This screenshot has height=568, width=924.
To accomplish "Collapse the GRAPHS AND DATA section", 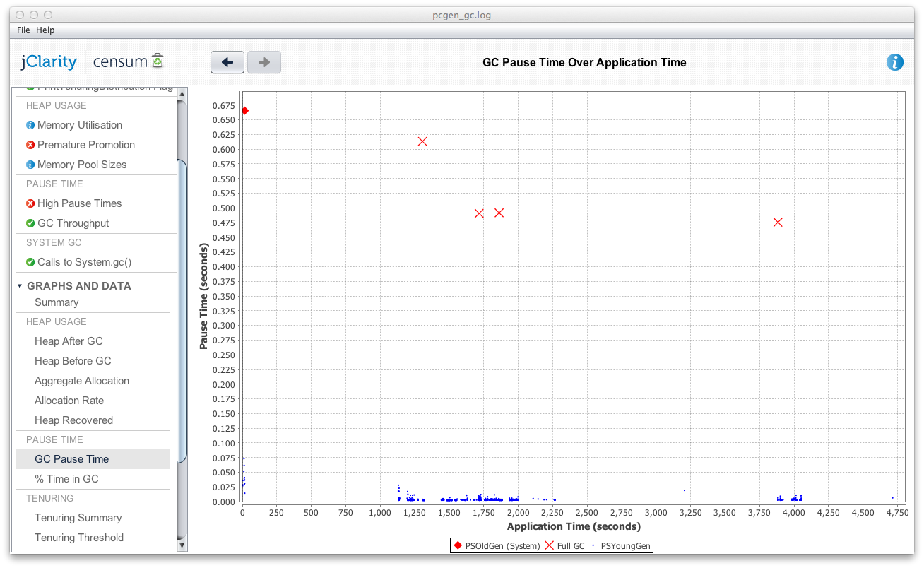I will point(20,286).
